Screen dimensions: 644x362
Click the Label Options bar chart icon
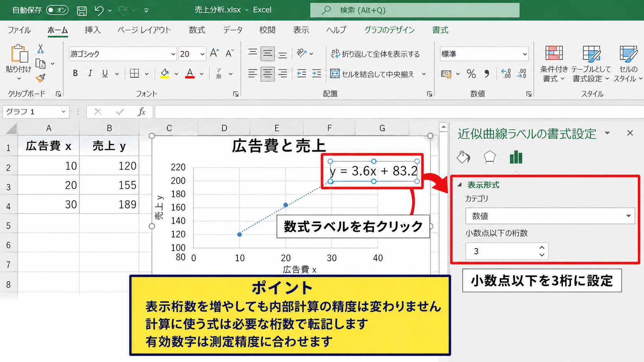coord(516,157)
